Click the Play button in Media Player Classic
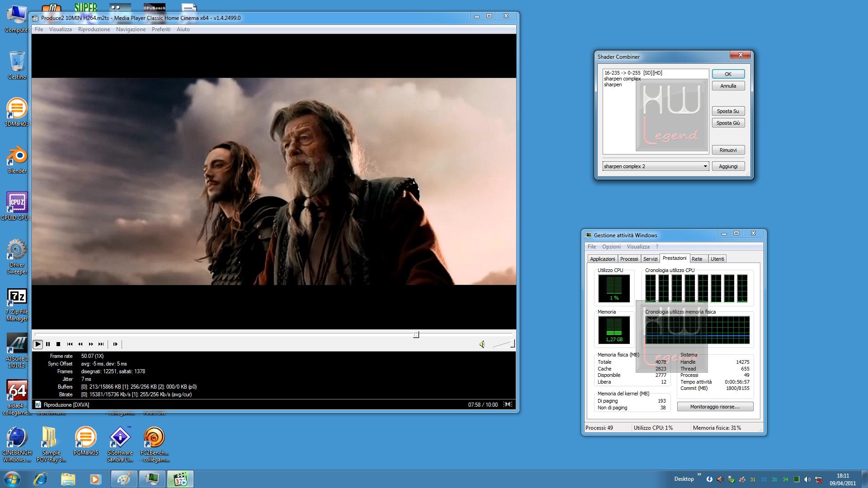 [38, 344]
